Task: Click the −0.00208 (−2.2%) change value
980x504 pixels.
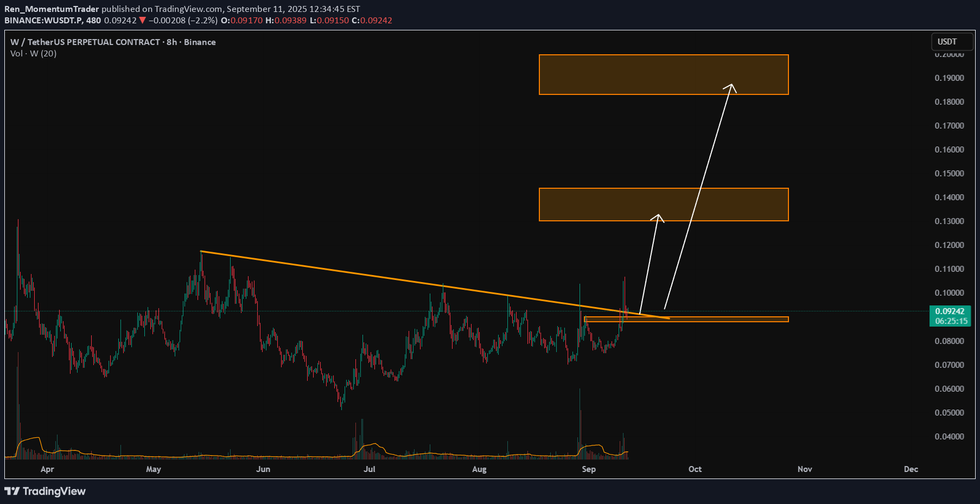Action: tap(183, 20)
